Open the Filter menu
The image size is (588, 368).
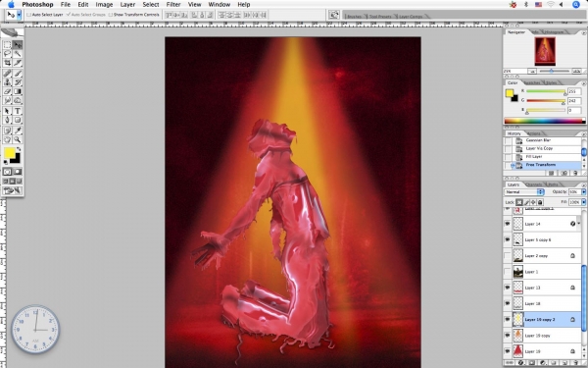(x=173, y=5)
